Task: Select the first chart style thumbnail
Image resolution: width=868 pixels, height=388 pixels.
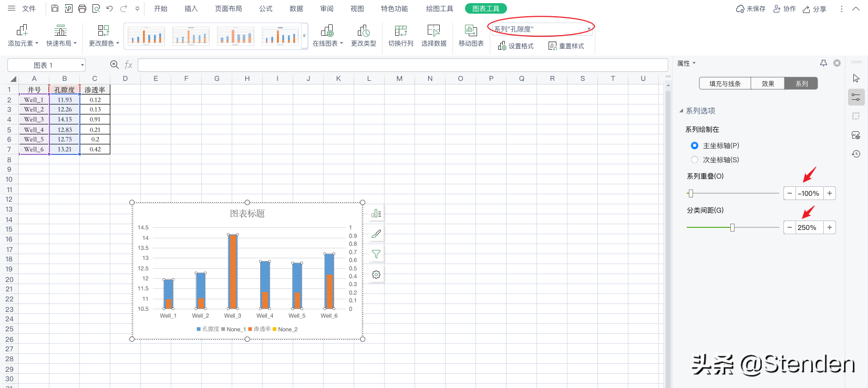Action: 146,36
